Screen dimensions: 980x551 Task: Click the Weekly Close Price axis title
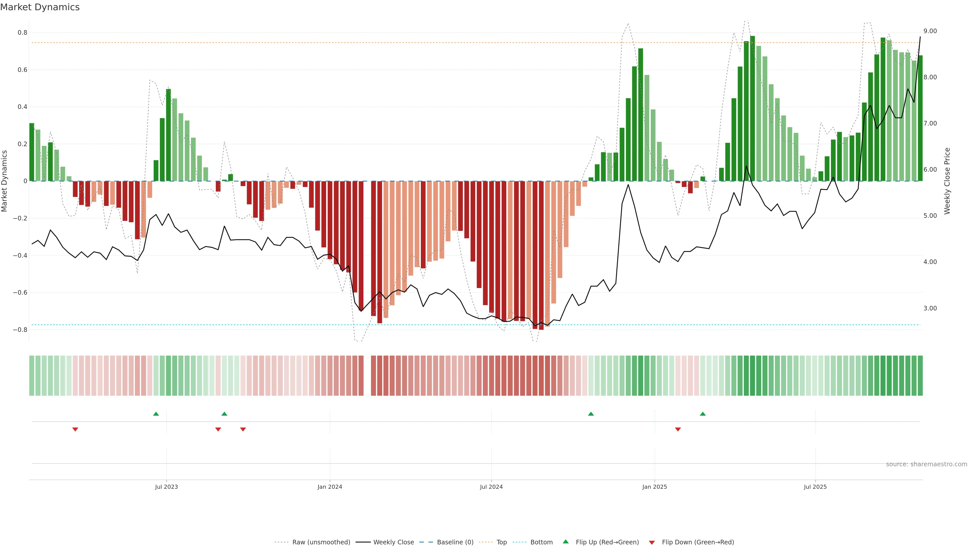click(x=947, y=181)
